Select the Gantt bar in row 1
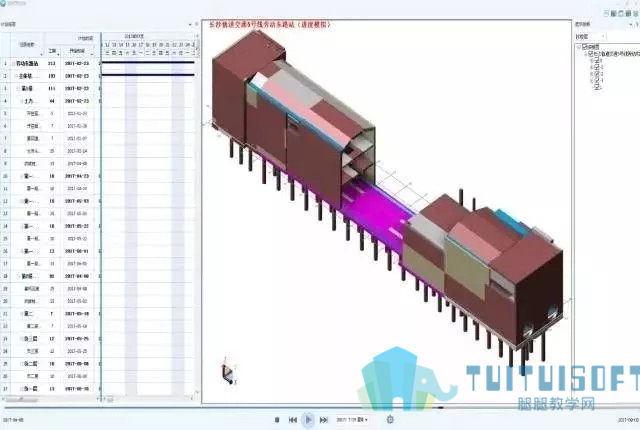The image size is (640, 430). click(x=148, y=62)
